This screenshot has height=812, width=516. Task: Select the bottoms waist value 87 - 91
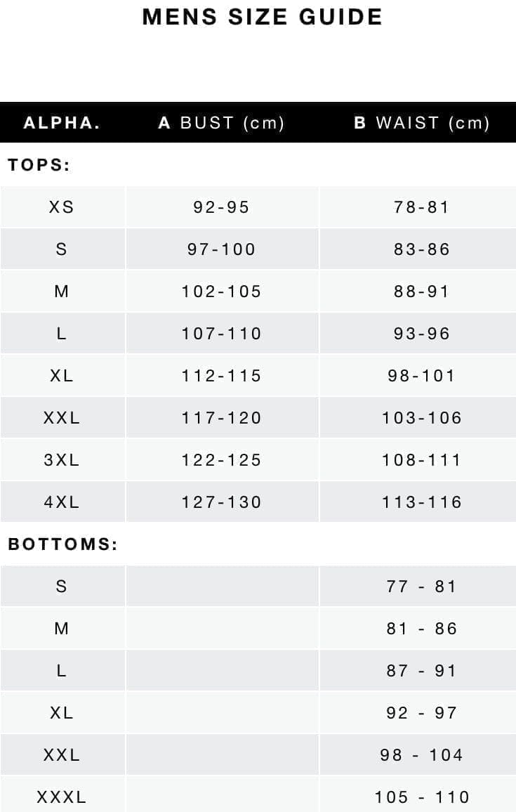coord(421,671)
